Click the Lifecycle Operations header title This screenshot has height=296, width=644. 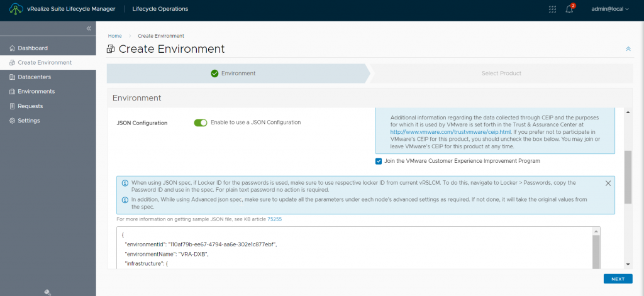[x=160, y=9]
